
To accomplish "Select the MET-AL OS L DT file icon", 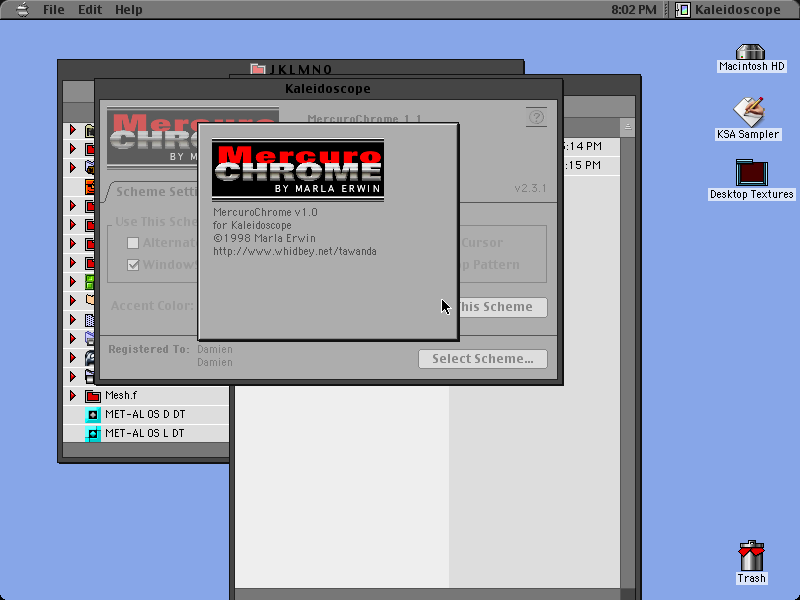I will point(93,434).
